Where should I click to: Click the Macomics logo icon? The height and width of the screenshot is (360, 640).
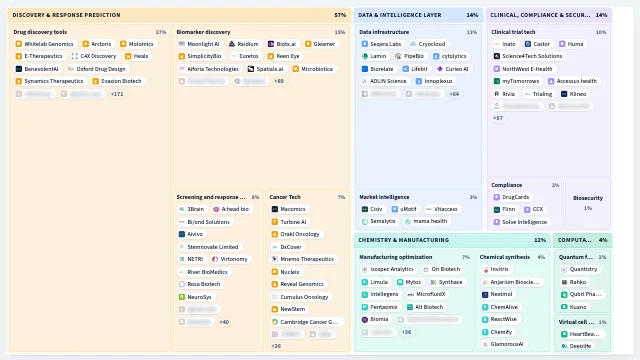[x=275, y=209]
